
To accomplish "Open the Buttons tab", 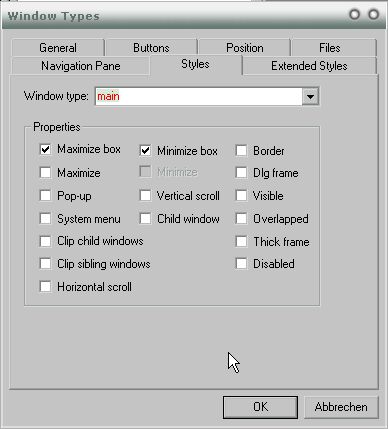I will (x=151, y=48).
